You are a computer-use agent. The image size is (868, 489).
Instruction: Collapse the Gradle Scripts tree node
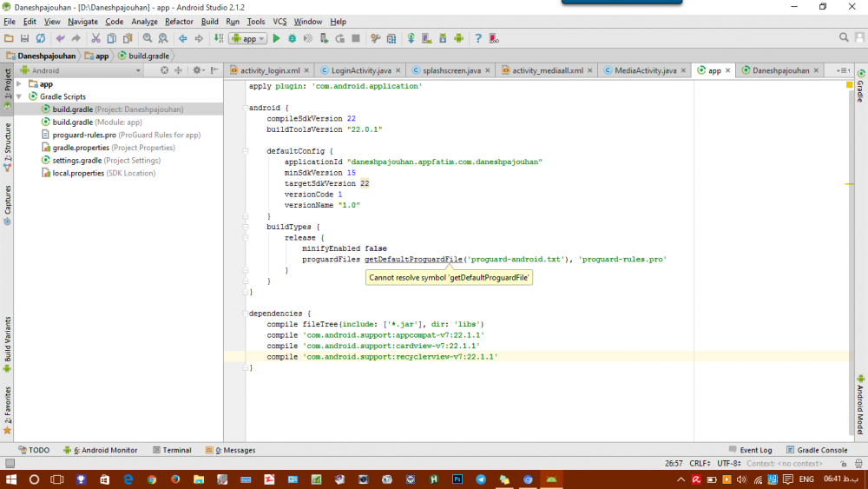point(19,96)
